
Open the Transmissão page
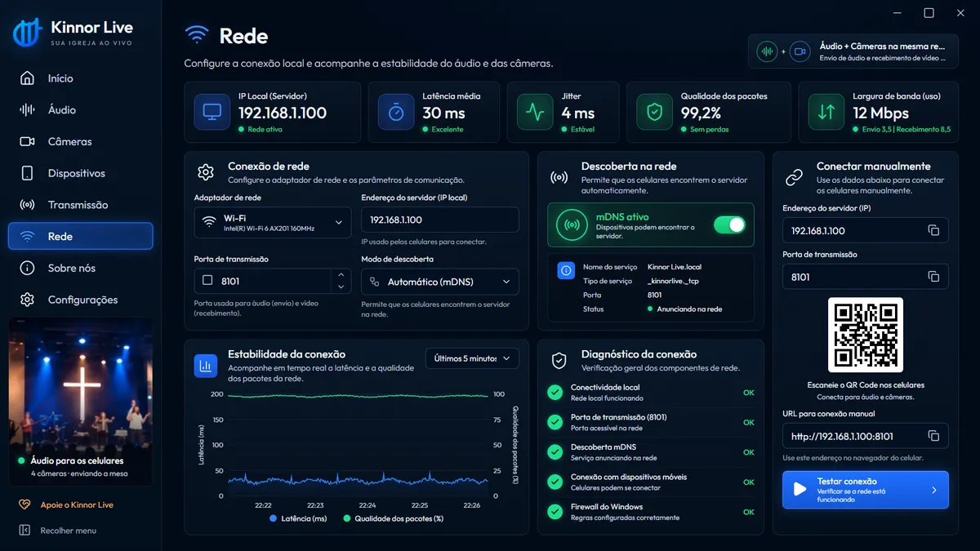[x=80, y=205]
